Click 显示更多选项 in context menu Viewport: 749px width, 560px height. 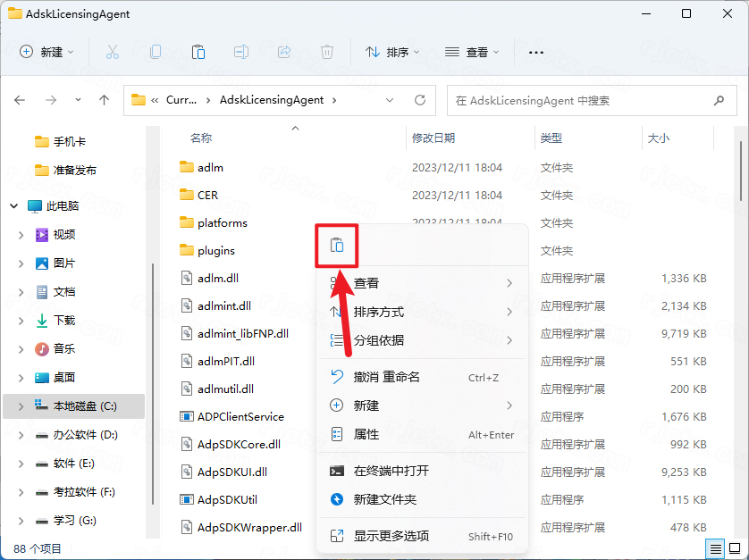point(391,536)
